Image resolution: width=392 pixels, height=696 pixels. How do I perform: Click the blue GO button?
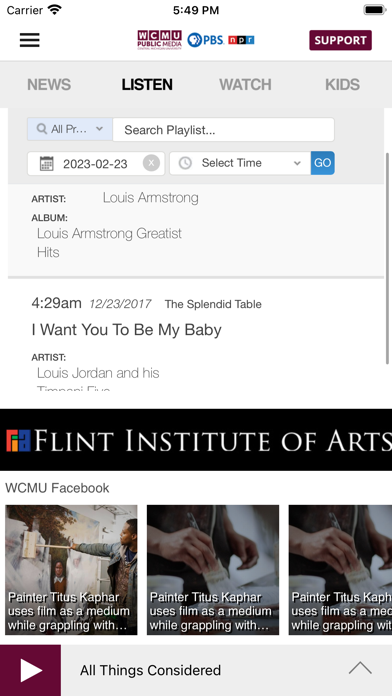coord(323,163)
